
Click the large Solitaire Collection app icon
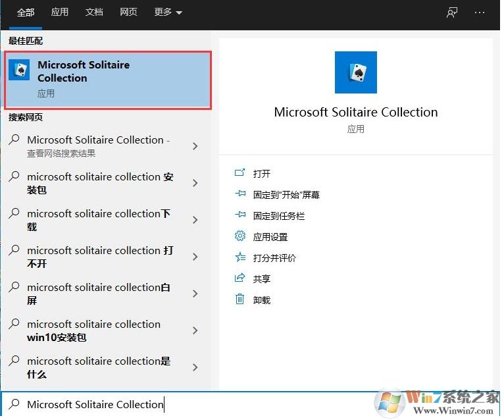(x=355, y=72)
